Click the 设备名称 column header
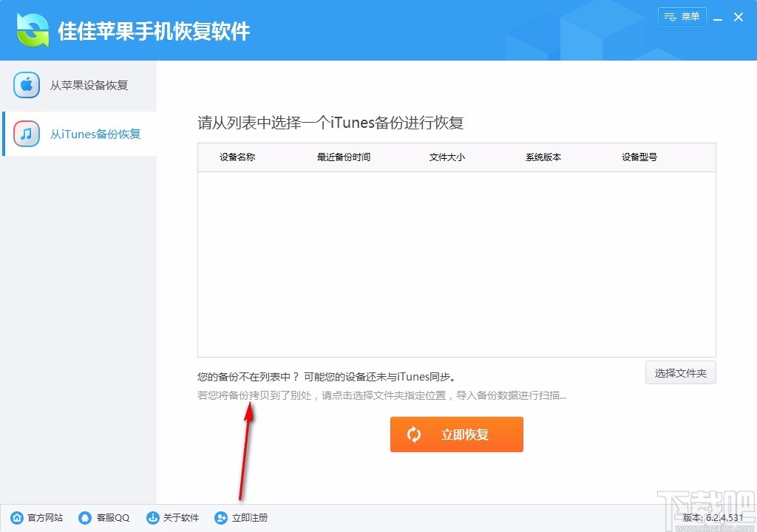 237,157
